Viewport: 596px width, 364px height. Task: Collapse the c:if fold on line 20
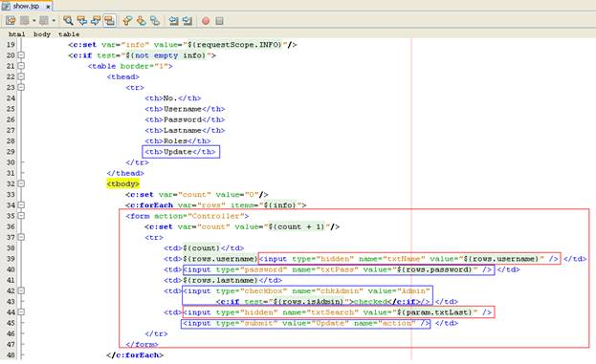(21, 55)
